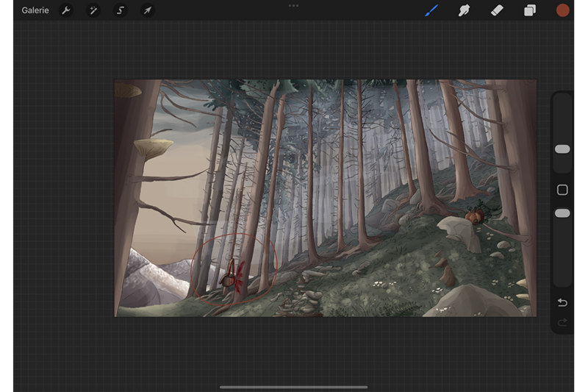Open the Actions wrench menu
The height and width of the screenshot is (392, 588).
[x=66, y=10]
